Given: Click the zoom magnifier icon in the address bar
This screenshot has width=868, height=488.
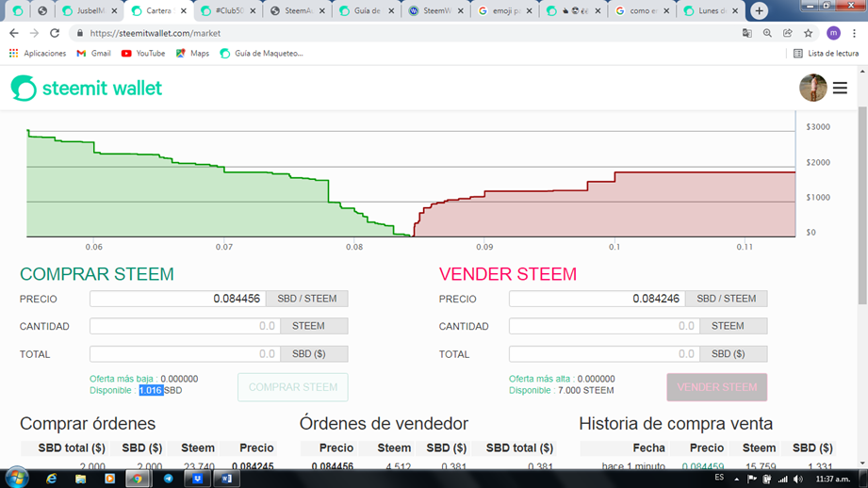Looking at the screenshot, I should point(767,33).
